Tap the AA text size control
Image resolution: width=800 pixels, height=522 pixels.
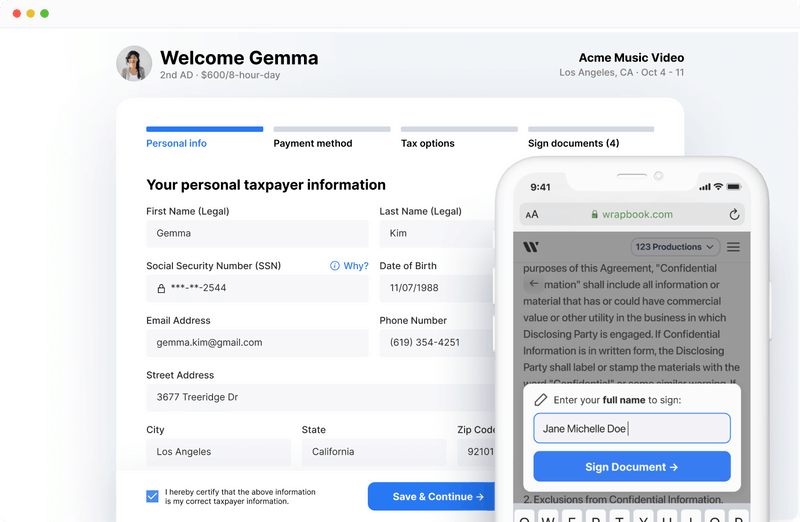(532, 214)
